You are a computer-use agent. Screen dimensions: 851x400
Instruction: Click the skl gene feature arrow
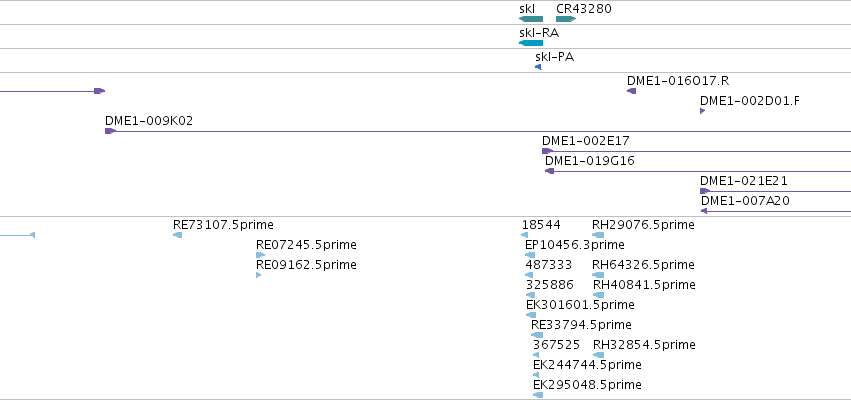coord(531,19)
